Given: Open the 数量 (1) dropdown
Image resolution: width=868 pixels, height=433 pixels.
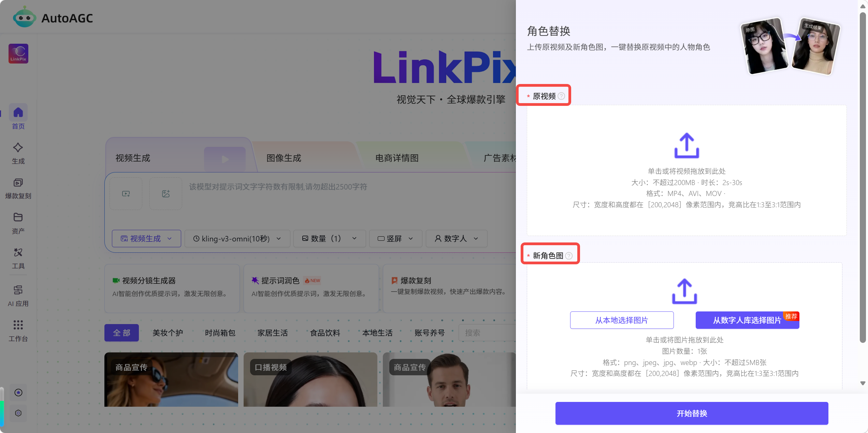Looking at the screenshot, I should point(330,238).
